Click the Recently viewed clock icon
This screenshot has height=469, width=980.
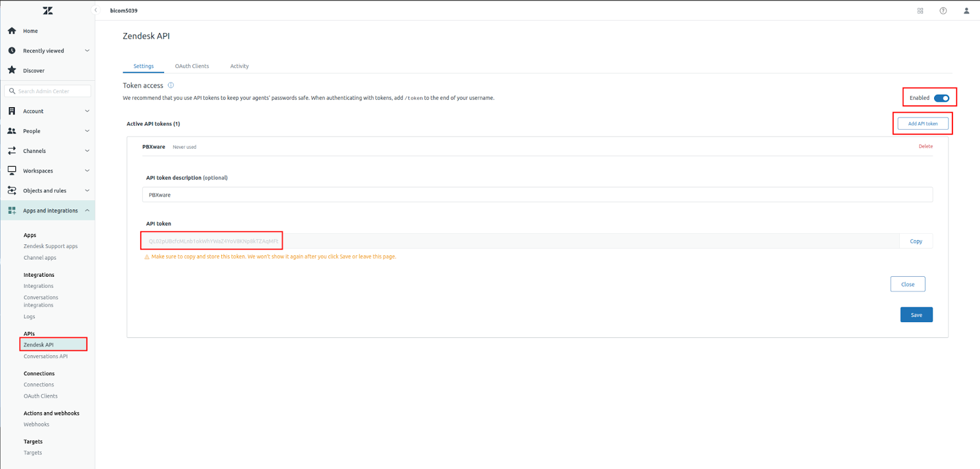[x=12, y=50]
